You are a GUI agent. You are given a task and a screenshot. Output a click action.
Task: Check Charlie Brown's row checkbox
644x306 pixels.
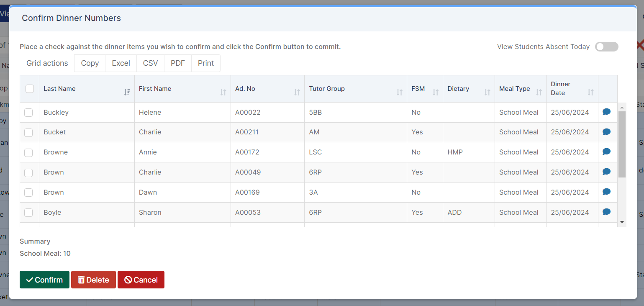tap(28, 172)
